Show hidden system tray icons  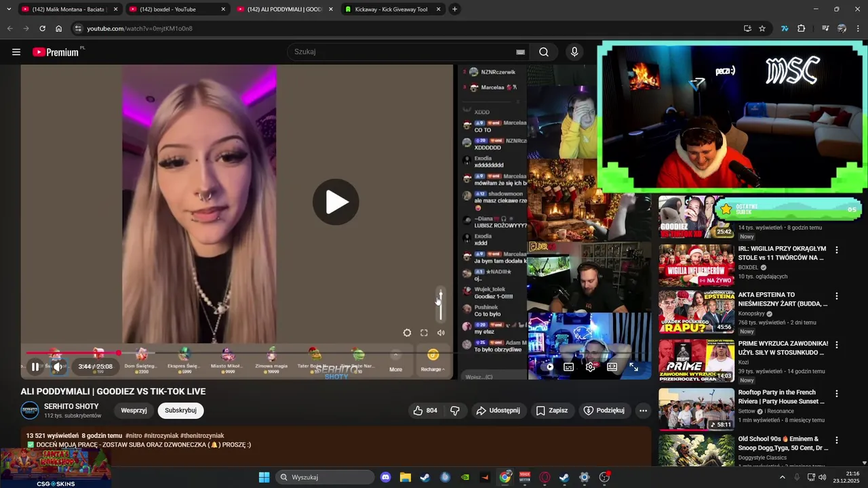(x=782, y=477)
